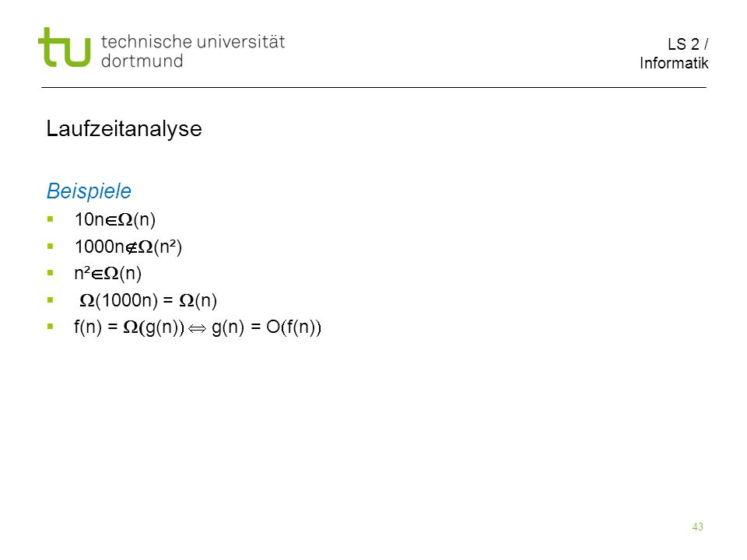Viewport: 747px width, 560px height.
Task: Select the line 10n∈Ω(n)
Action: point(115,219)
